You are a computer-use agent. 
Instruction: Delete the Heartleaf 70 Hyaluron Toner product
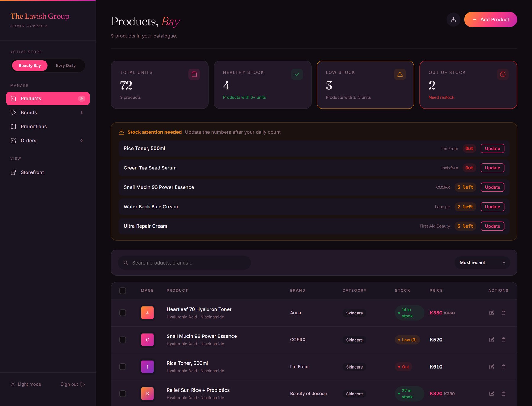[x=504, y=313]
